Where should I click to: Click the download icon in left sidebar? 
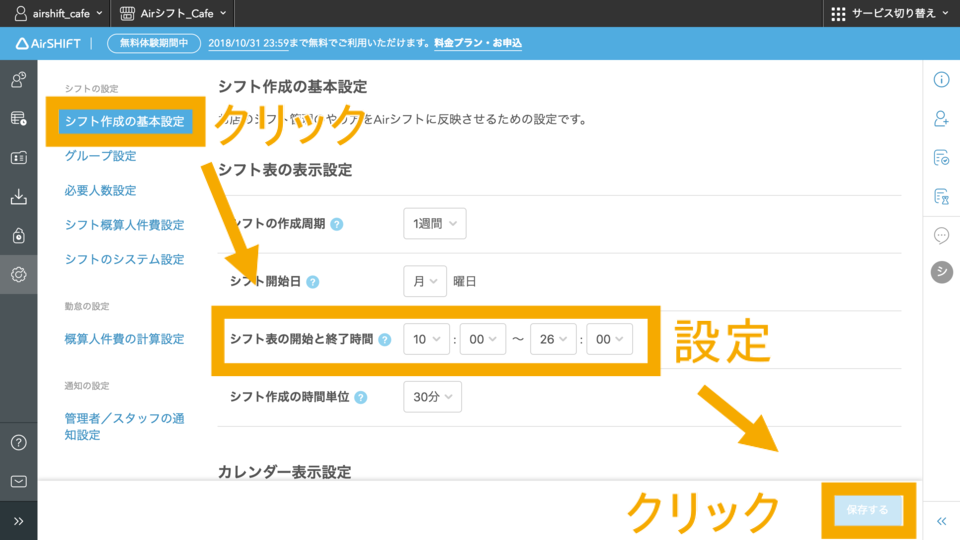pos(18,197)
